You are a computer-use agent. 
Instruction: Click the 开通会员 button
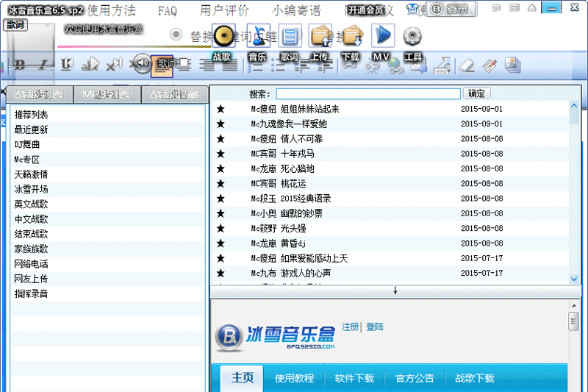[x=365, y=10]
